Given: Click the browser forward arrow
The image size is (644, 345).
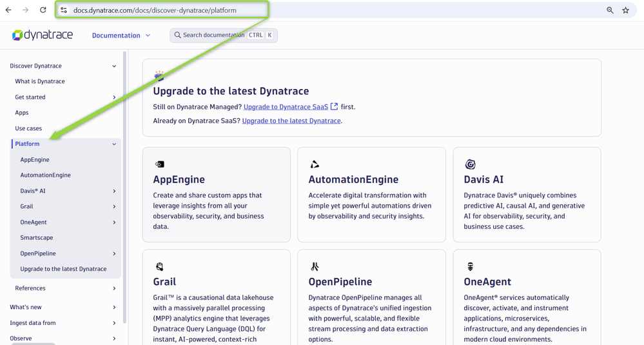Looking at the screenshot, I should 26,10.
